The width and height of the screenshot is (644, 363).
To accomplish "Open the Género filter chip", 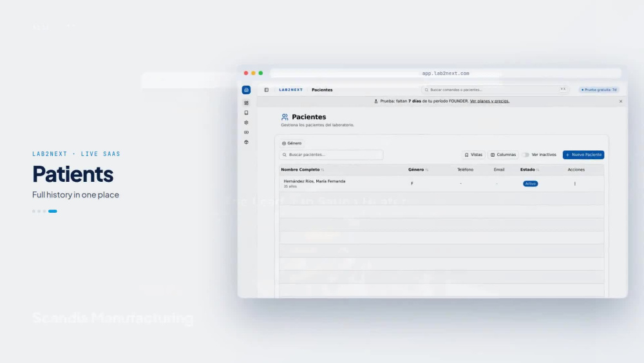I will pyautogui.click(x=292, y=143).
